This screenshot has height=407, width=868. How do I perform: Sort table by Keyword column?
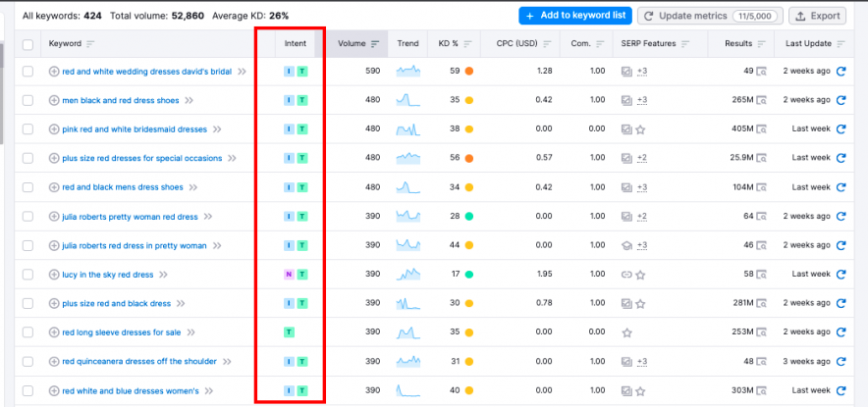[x=72, y=44]
